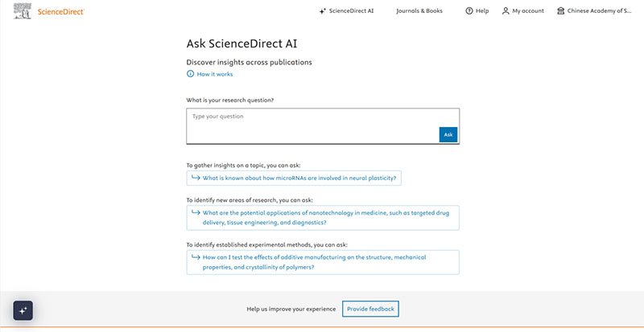Image resolution: width=644 pixels, height=332 pixels.
Task: Click the institution building icon
Action: (560, 11)
